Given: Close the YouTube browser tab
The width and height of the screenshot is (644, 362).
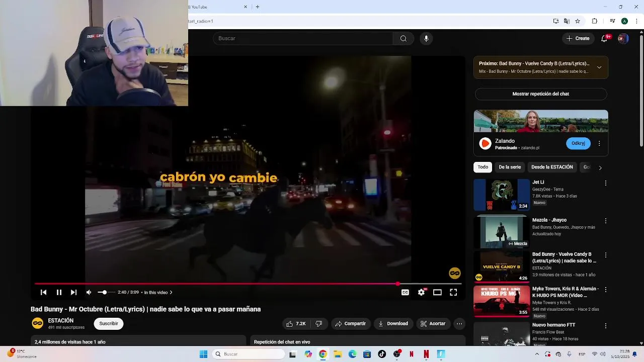Looking at the screenshot, I should [246, 7].
